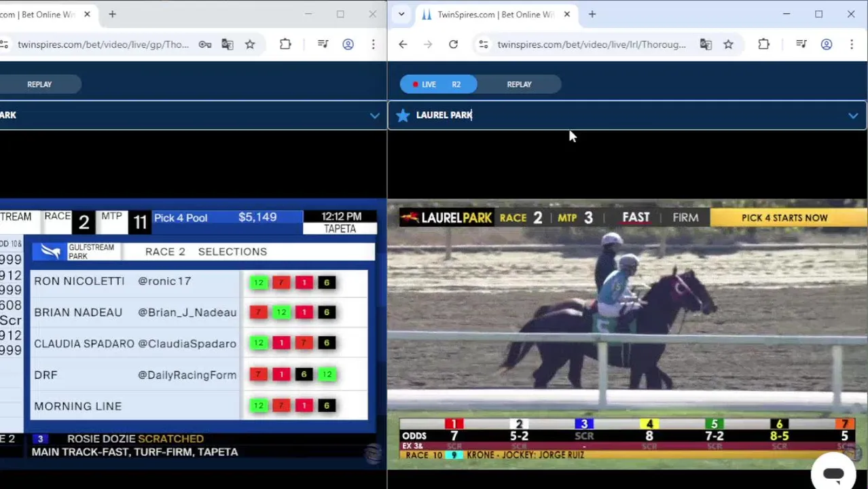868x489 pixels.
Task: Click horse 6 odds 8-5
Action: tap(779, 436)
